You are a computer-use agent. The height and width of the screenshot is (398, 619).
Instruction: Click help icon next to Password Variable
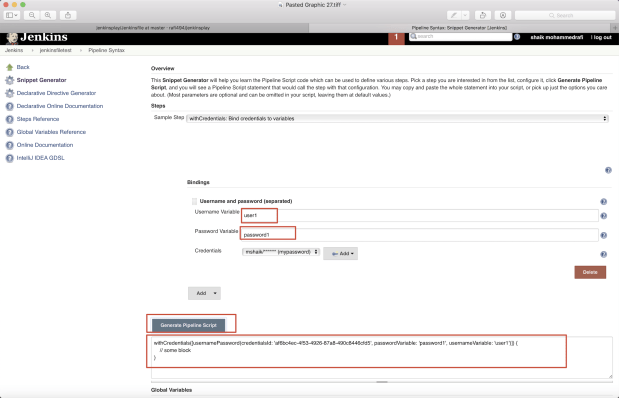604,235
